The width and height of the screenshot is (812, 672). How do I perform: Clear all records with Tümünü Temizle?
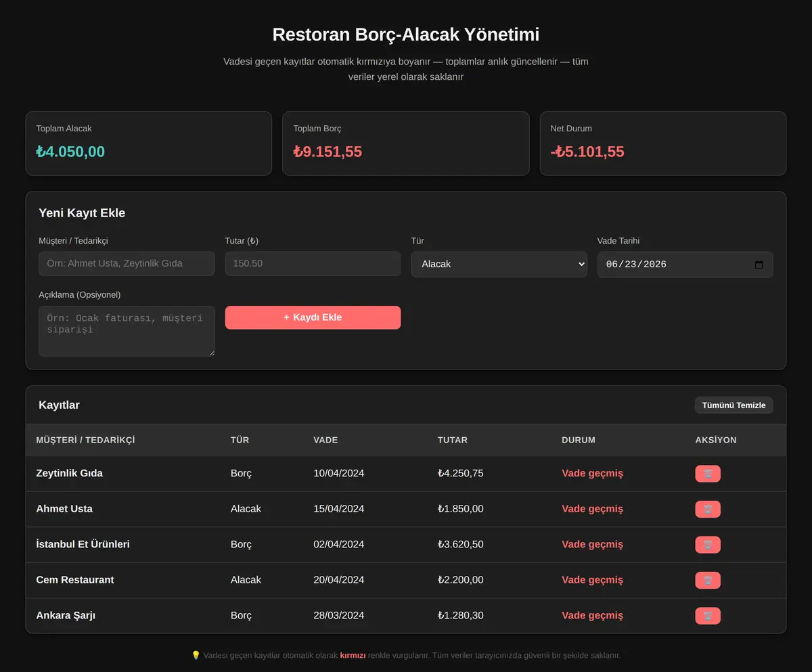coord(734,405)
